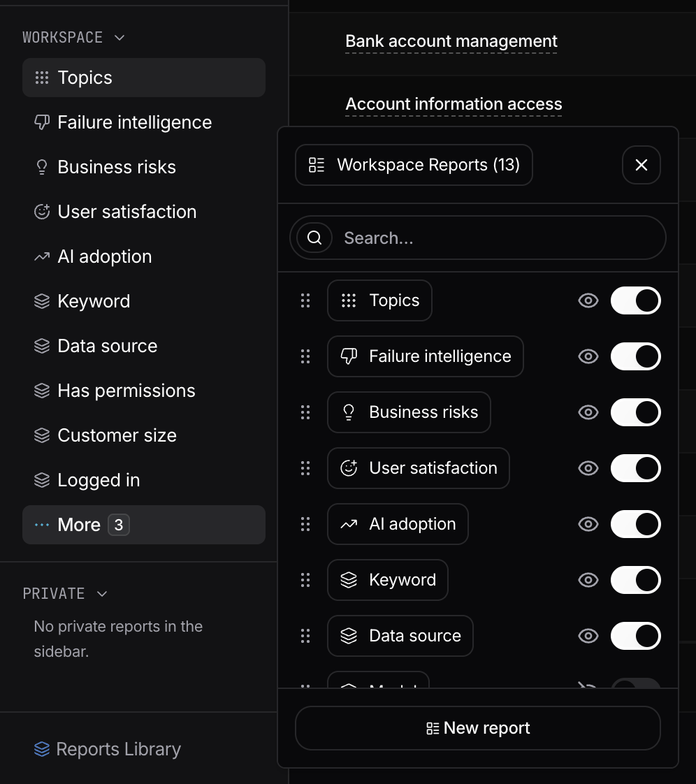The height and width of the screenshot is (784, 696).
Task: Open the Account information access topic
Action: click(x=454, y=104)
